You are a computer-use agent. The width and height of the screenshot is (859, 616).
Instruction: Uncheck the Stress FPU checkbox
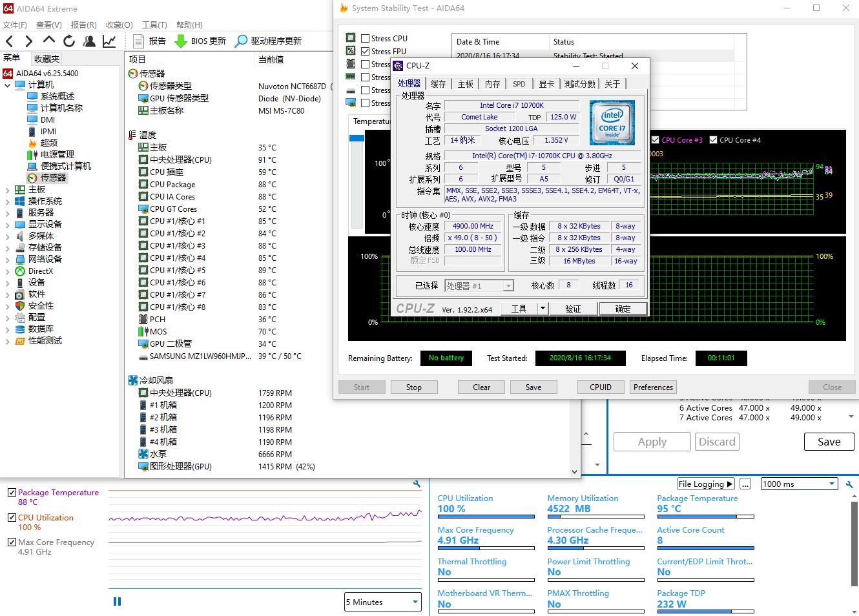point(366,52)
